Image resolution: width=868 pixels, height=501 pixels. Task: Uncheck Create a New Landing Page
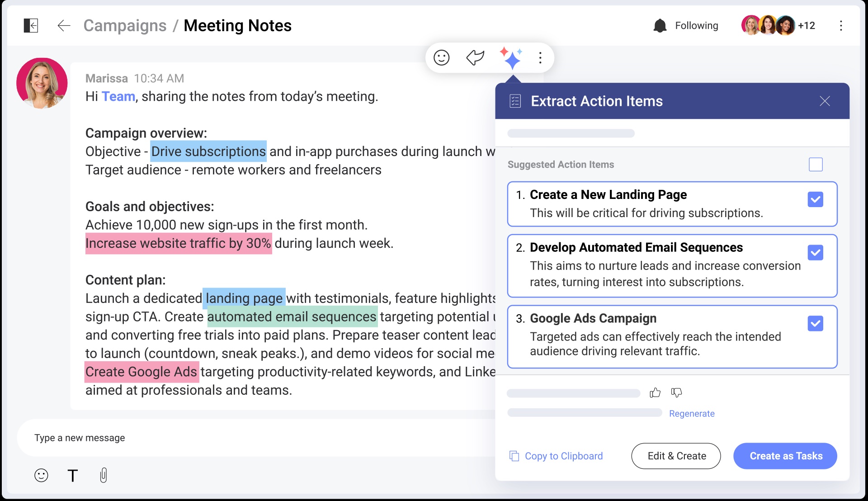click(x=816, y=199)
